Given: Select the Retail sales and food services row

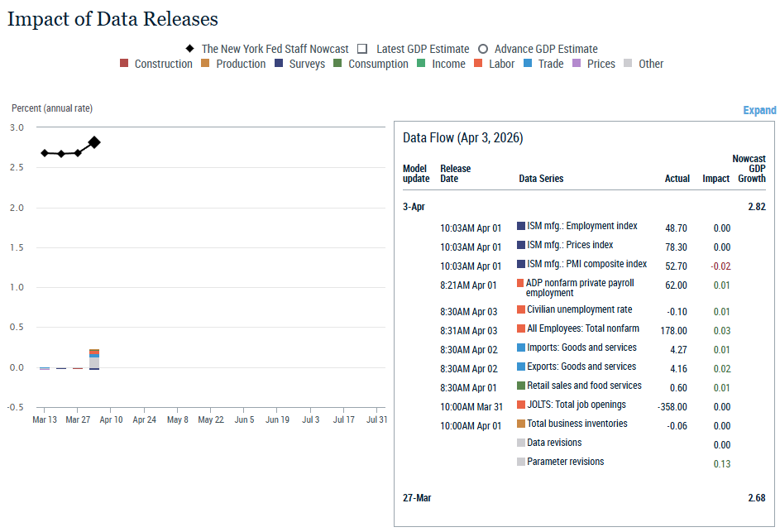Looking at the screenshot, I should click(583, 386).
